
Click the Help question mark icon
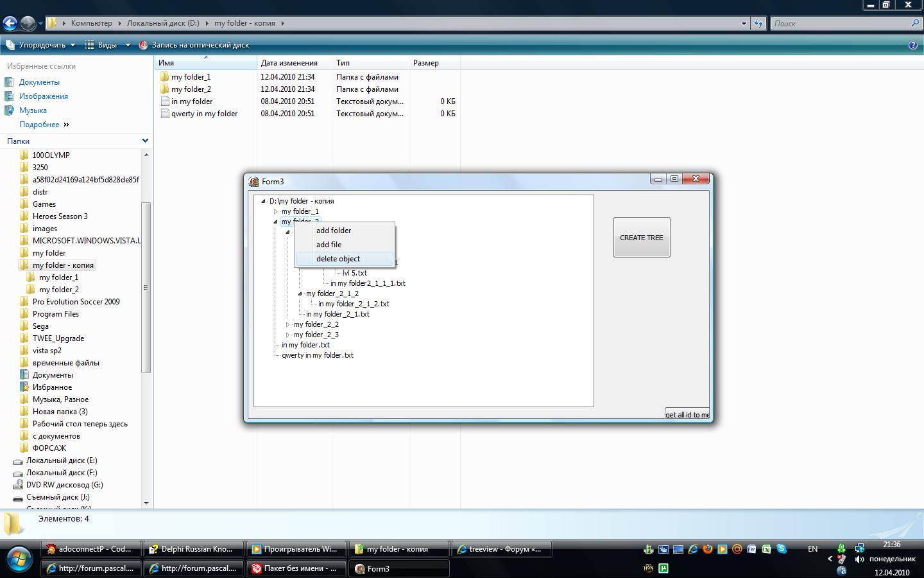pyautogui.click(x=913, y=45)
